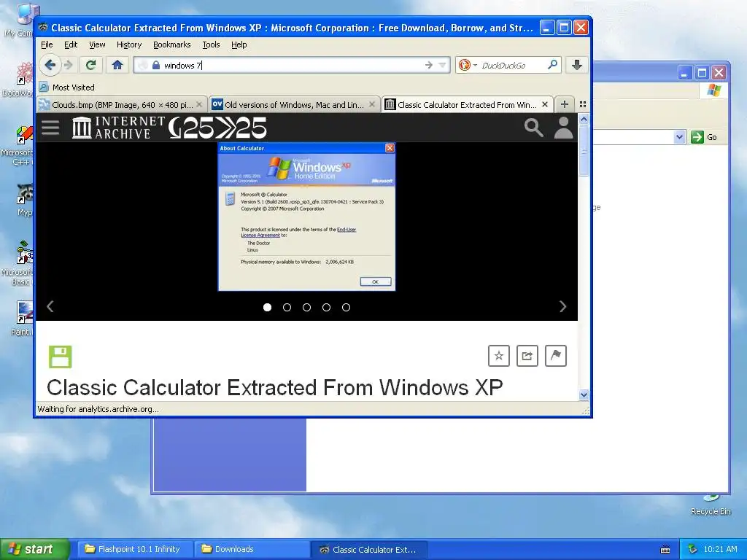Viewport: 747px width, 560px height.
Task: Show the previous carousel image
Action: tap(50, 307)
